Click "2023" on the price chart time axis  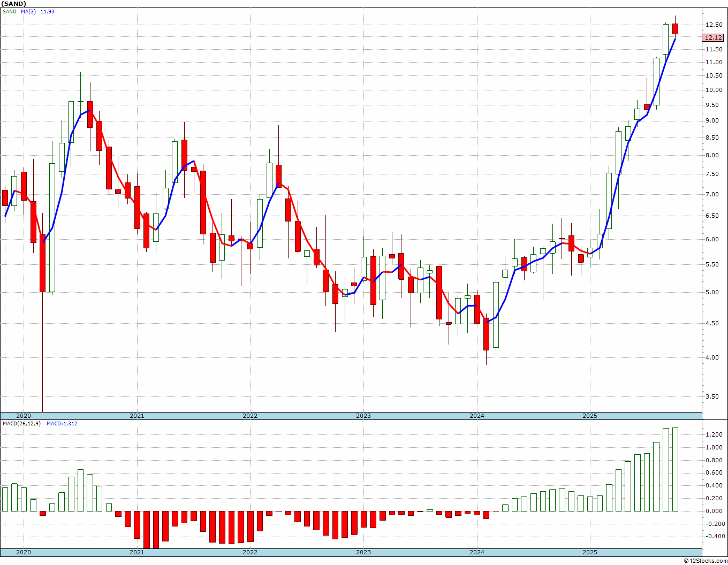(363, 416)
